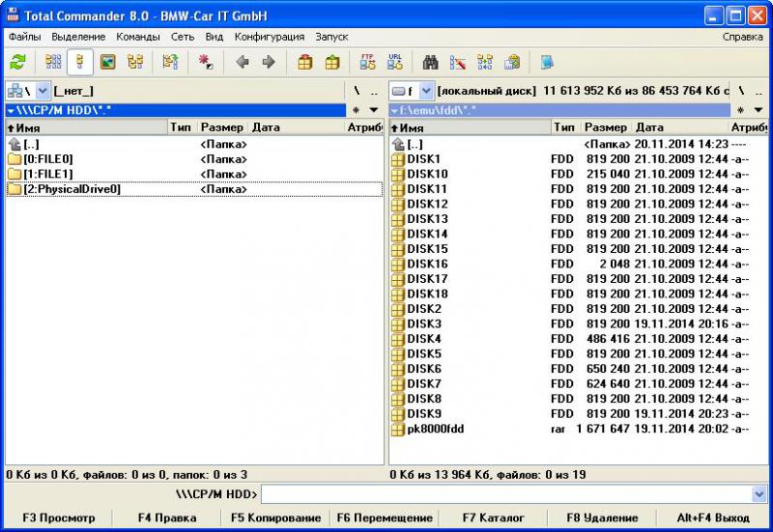Click the thumbnail view icon in the toolbar
This screenshot has height=532, width=773.
tap(107, 62)
